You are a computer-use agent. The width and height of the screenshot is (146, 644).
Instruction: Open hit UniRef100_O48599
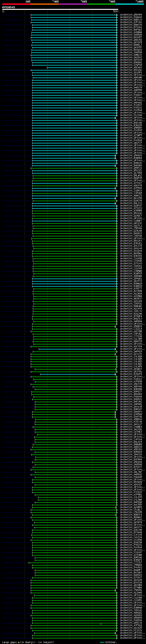131,35
